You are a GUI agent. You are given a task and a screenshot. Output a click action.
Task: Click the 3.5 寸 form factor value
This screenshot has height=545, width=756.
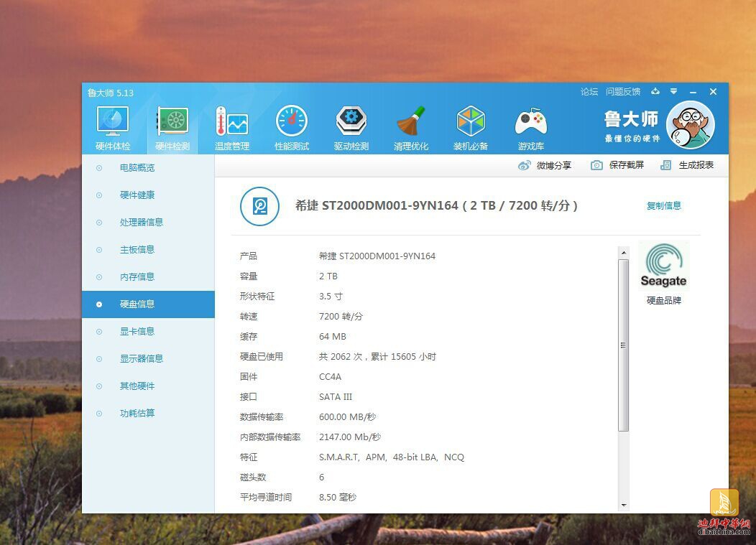pyautogui.click(x=331, y=297)
